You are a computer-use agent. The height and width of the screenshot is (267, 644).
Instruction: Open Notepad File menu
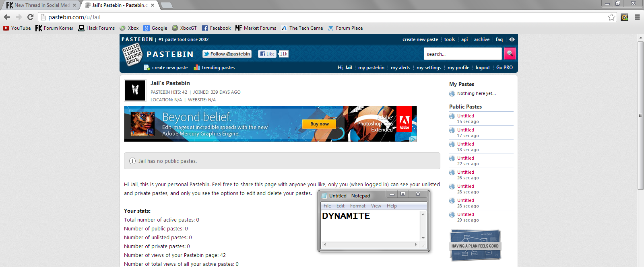tap(327, 206)
